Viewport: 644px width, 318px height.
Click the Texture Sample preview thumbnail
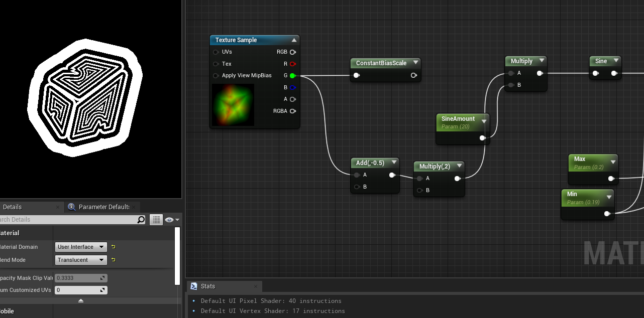pyautogui.click(x=233, y=105)
